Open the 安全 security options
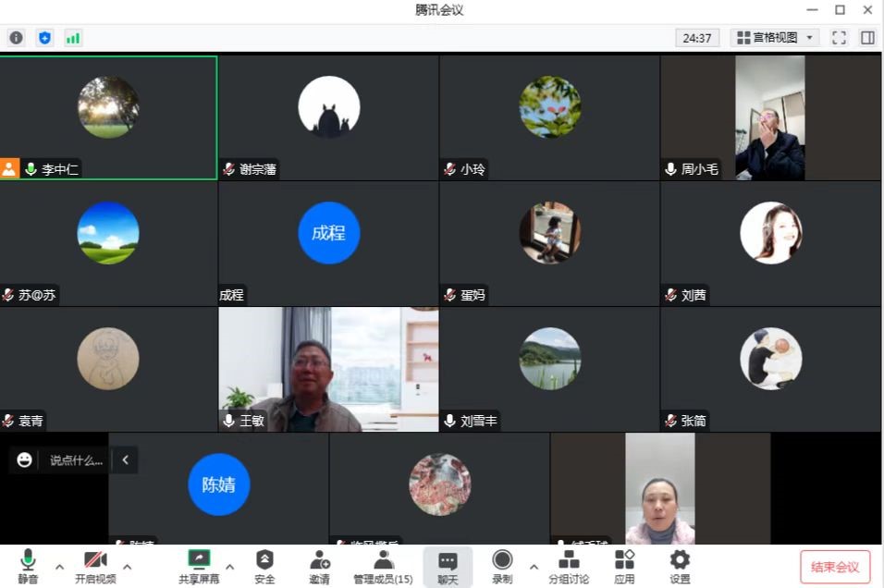The image size is (884, 588). 264,566
